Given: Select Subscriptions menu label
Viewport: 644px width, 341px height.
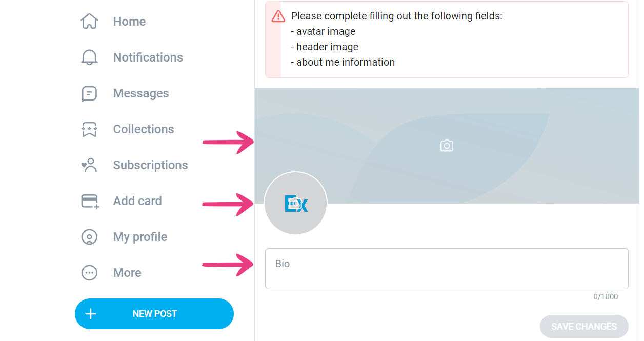Looking at the screenshot, I should click(150, 165).
